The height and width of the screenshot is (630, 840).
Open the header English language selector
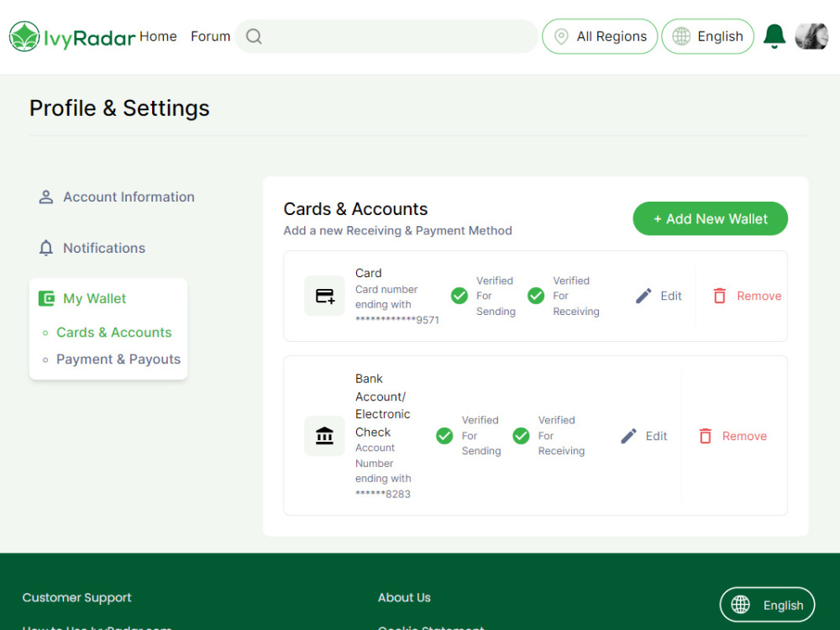click(707, 36)
